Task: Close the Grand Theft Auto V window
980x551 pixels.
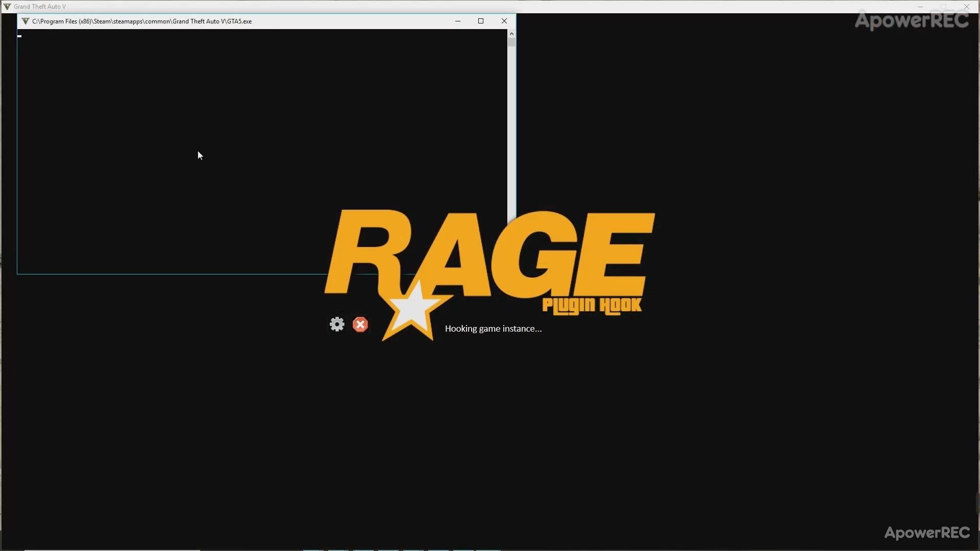Action: tap(966, 7)
